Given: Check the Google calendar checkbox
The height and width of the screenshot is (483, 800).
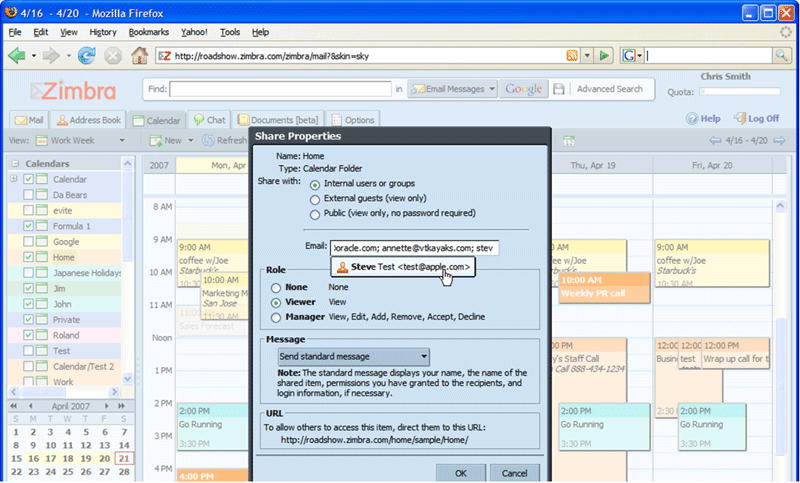Looking at the screenshot, I should (29, 241).
